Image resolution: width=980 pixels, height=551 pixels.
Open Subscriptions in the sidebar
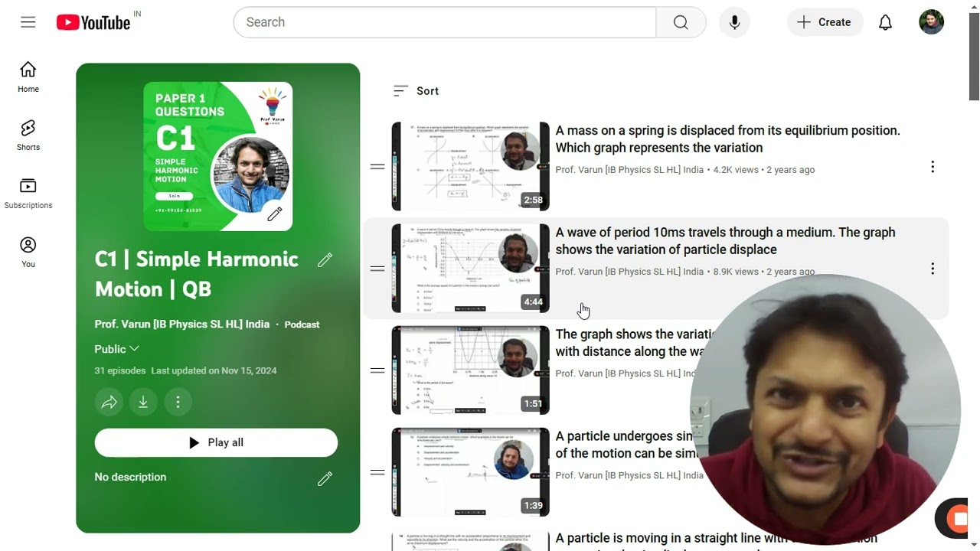coord(28,194)
